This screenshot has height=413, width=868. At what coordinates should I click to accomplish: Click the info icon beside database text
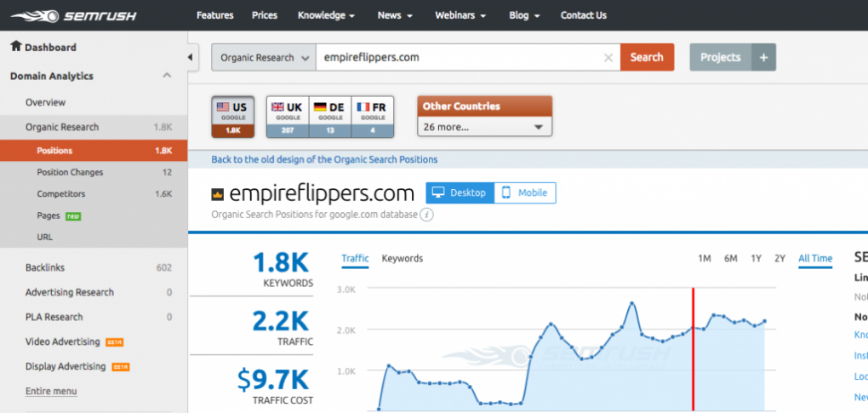tap(425, 215)
